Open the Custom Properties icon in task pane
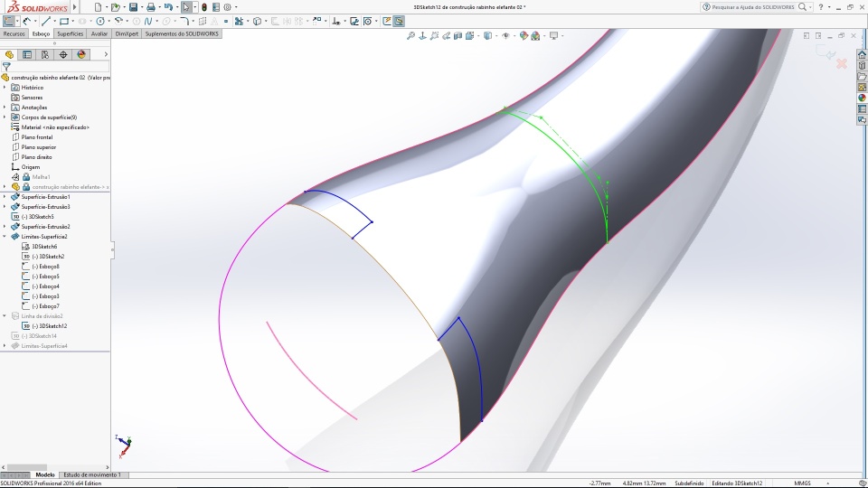The image size is (868, 488). [x=862, y=109]
